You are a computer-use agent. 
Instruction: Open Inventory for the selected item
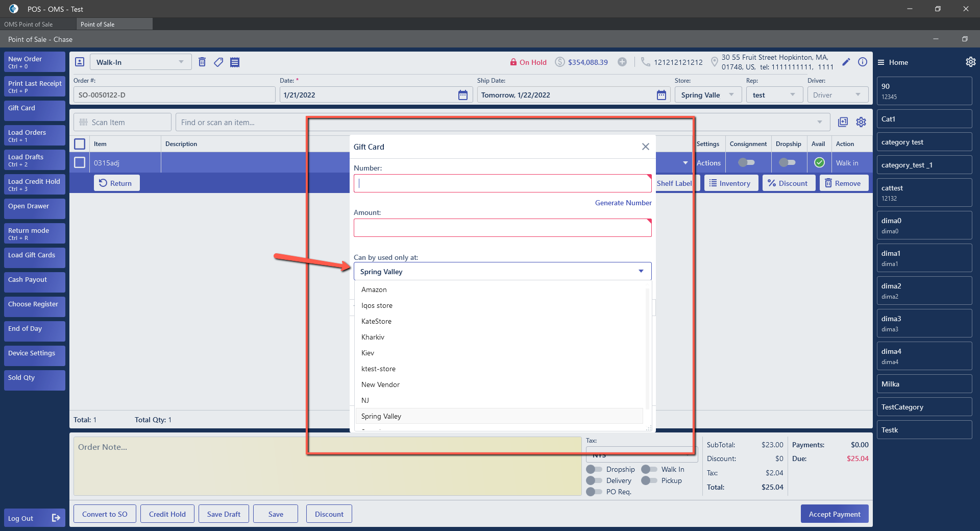[x=730, y=183]
